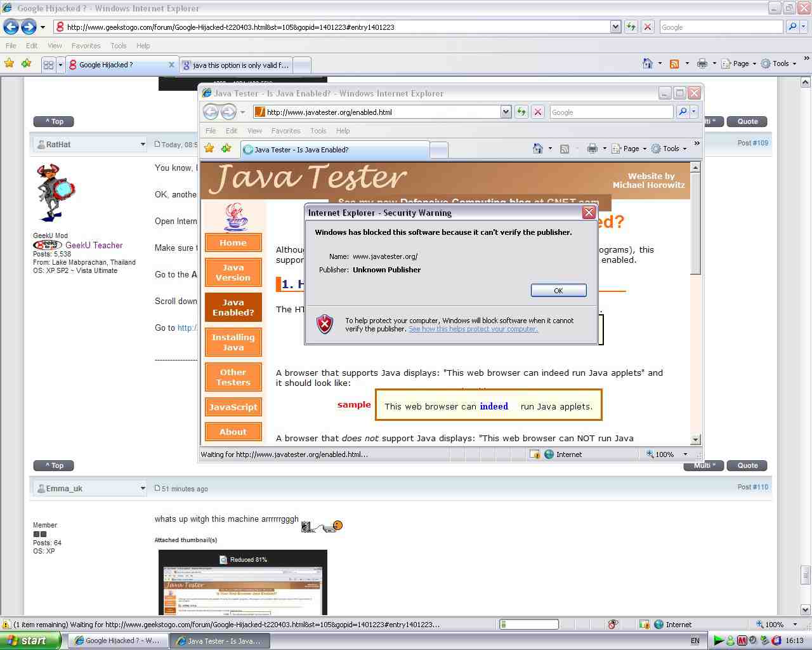Click Home icon in Java Tester command bar
This screenshot has height=650, width=812.
pyautogui.click(x=537, y=149)
